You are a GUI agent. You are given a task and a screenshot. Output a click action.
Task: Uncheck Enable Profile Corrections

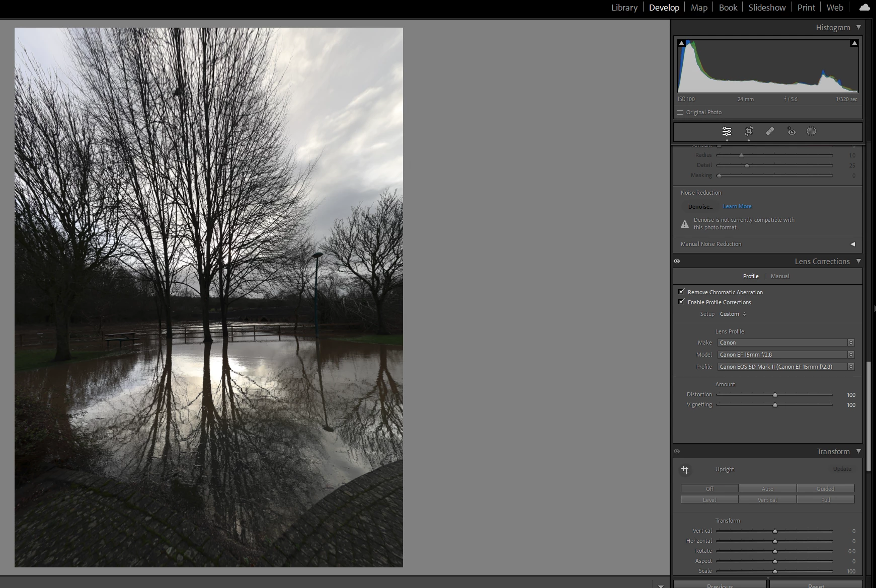[x=681, y=302]
